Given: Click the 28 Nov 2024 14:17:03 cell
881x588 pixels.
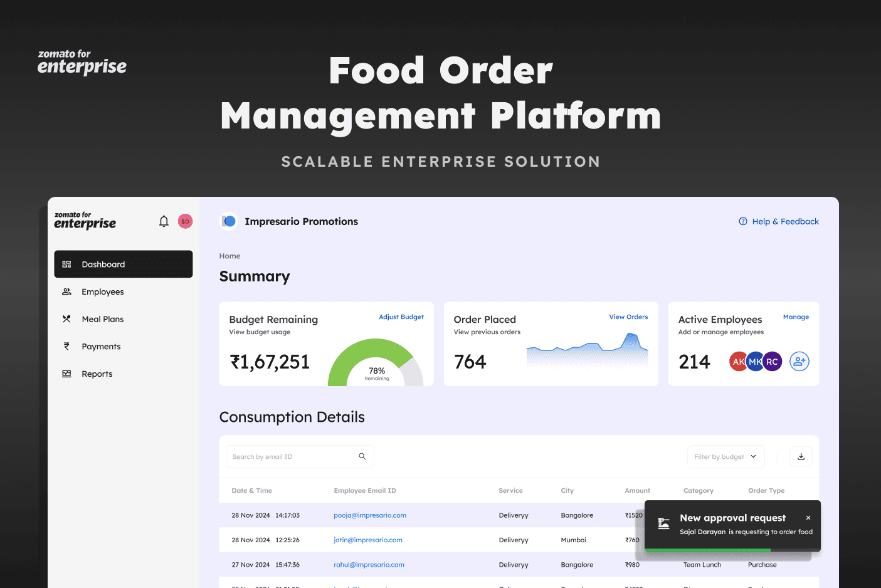Looking at the screenshot, I should click(266, 515).
